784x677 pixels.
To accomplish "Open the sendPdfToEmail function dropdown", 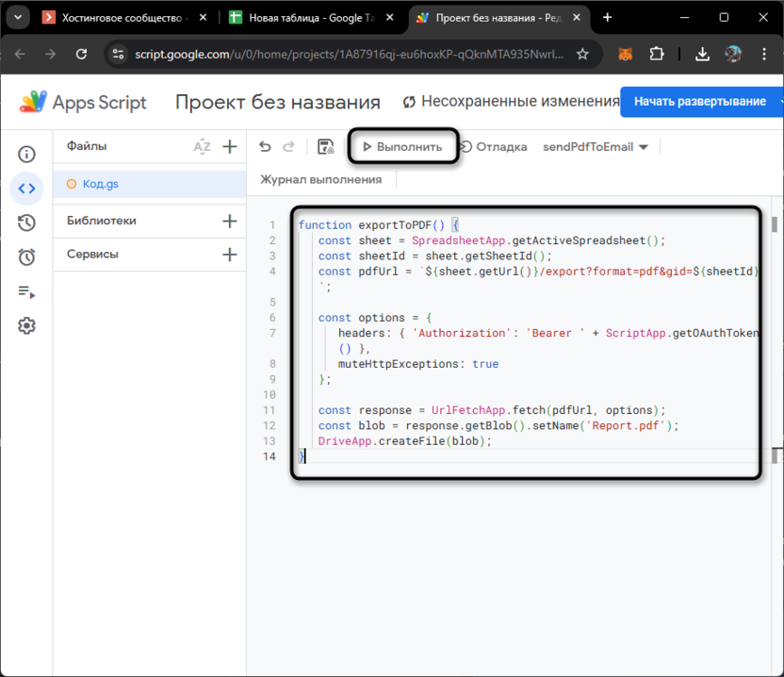I will coord(596,147).
